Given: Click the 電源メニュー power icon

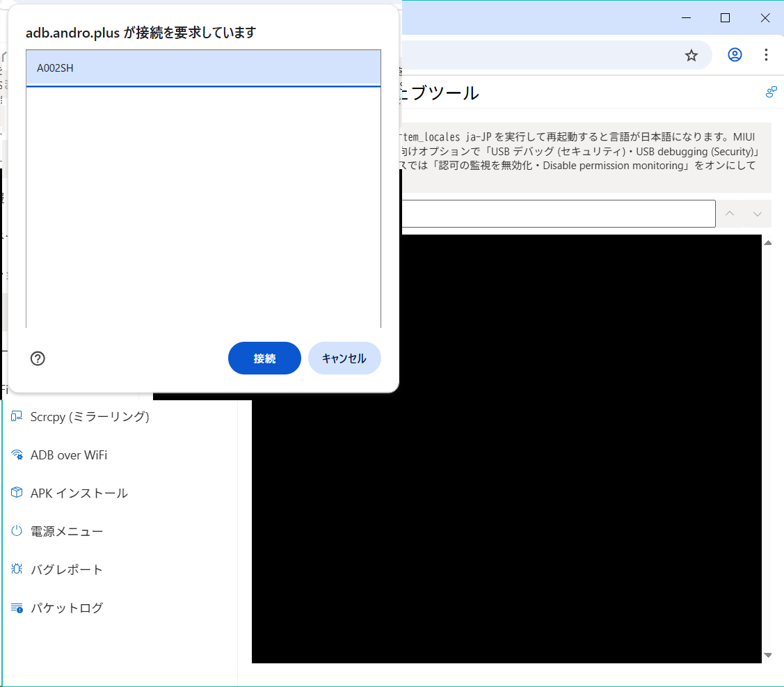Looking at the screenshot, I should pos(17,531).
